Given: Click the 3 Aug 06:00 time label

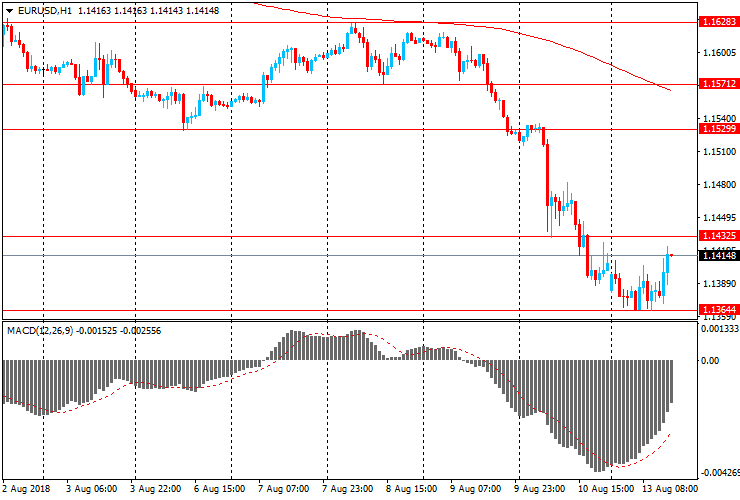Looking at the screenshot, I should tap(92, 489).
